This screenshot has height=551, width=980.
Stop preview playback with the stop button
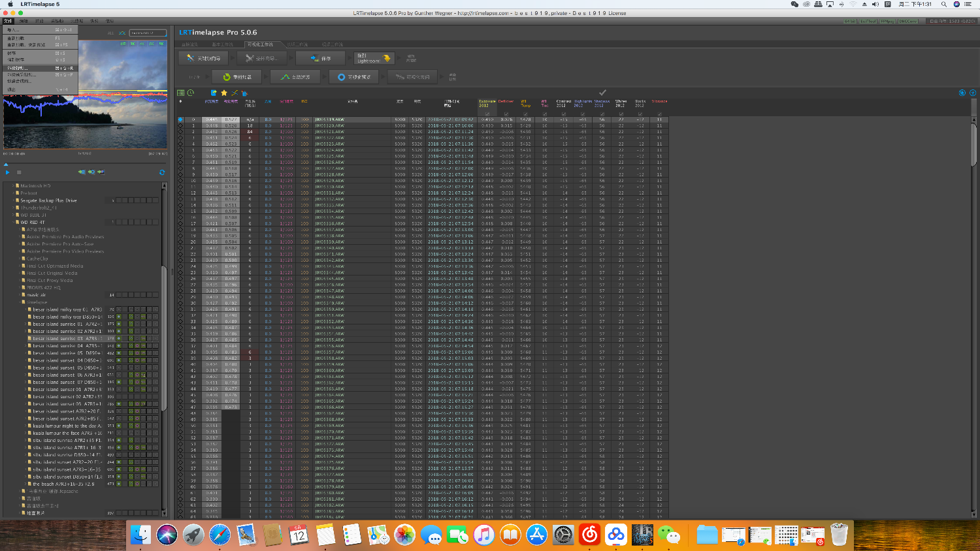point(19,172)
